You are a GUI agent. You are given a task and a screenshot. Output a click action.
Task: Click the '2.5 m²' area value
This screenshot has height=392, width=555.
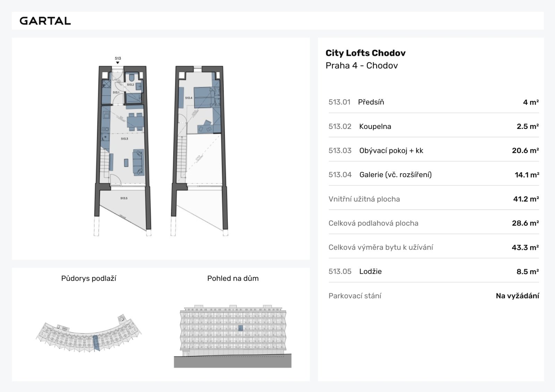[x=528, y=127]
